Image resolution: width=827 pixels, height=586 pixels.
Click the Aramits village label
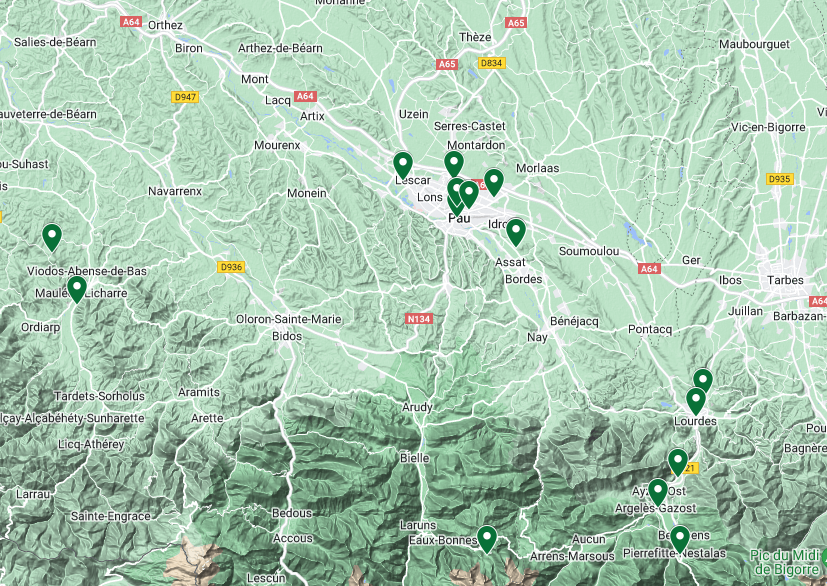point(199,392)
